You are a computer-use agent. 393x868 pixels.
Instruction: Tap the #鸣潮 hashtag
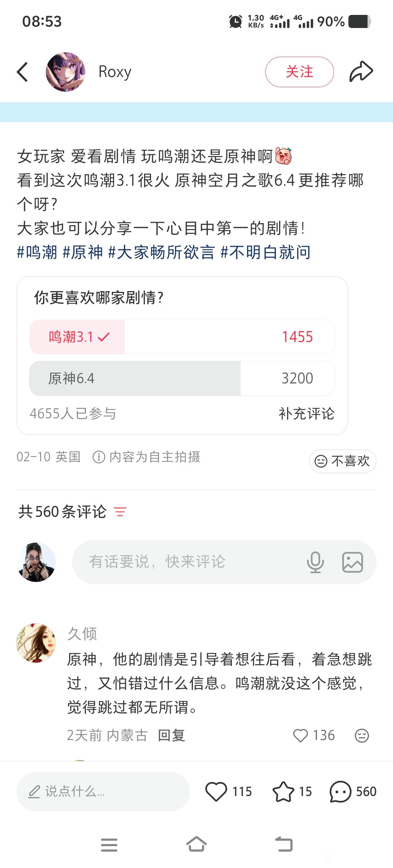37,252
